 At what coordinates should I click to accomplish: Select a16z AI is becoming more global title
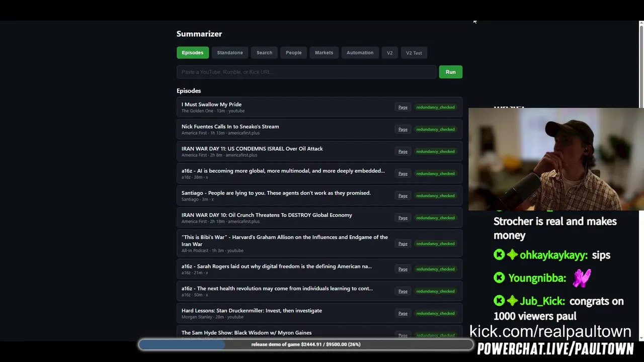pyautogui.click(x=283, y=171)
